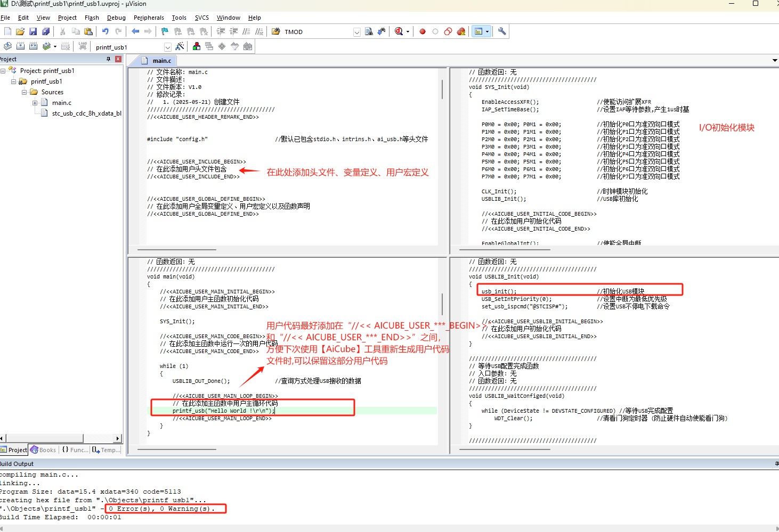The height and width of the screenshot is (532, 779).
Task: Open the Flash menu
Action: pyautogui.click(x=92, y=18)
